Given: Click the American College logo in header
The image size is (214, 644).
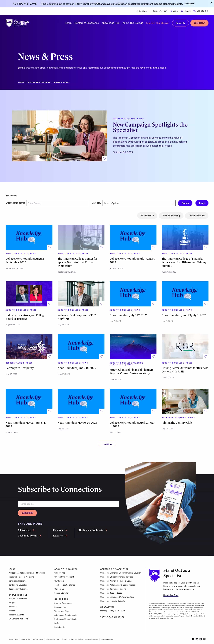Looking at the screenshot, I should point(18,23).
